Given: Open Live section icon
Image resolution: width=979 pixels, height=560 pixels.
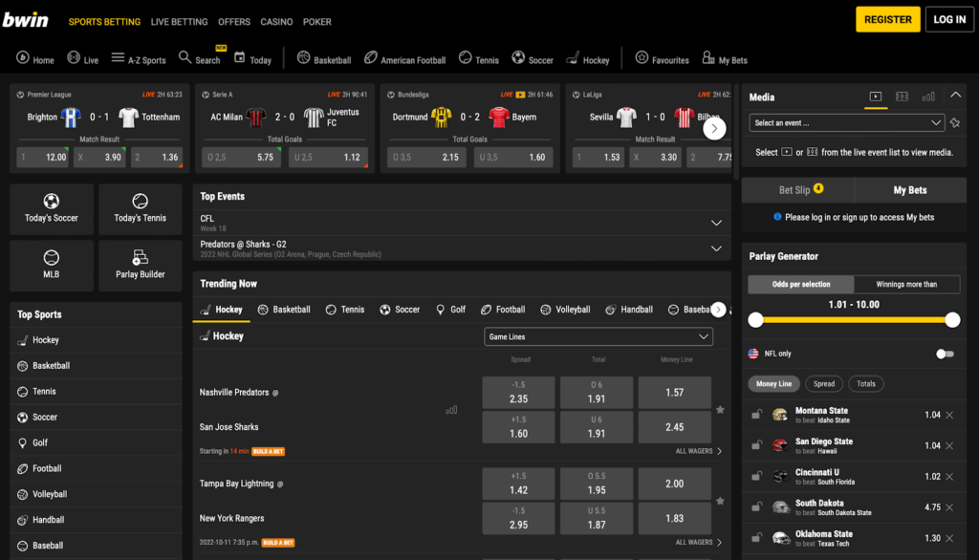Looking at the screenshot, I should pyautogui.click(x=74, y=57).
